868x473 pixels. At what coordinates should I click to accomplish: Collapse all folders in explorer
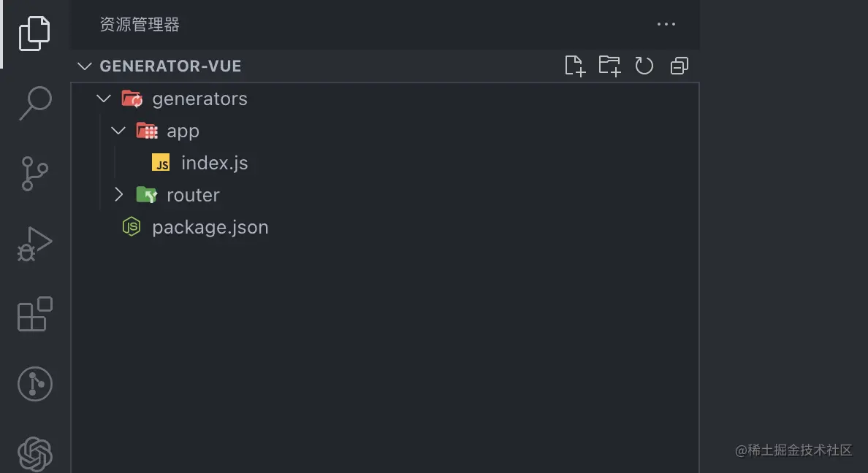click(679, 66)
